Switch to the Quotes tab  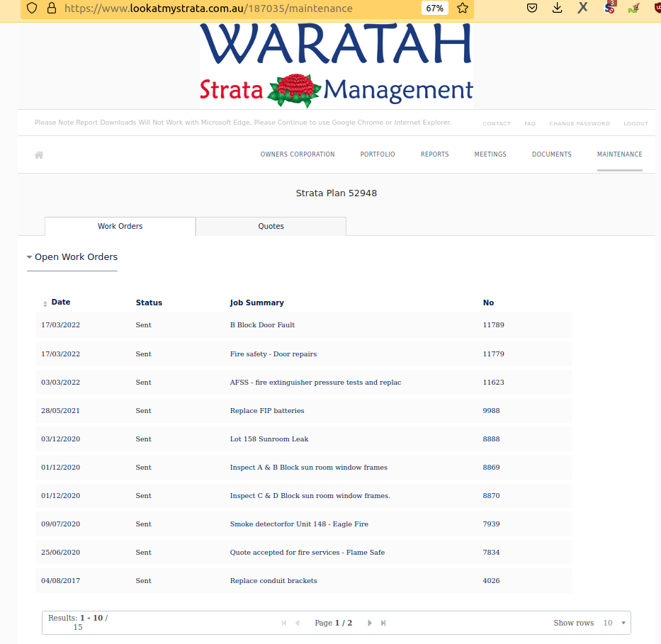coord(271,226)
